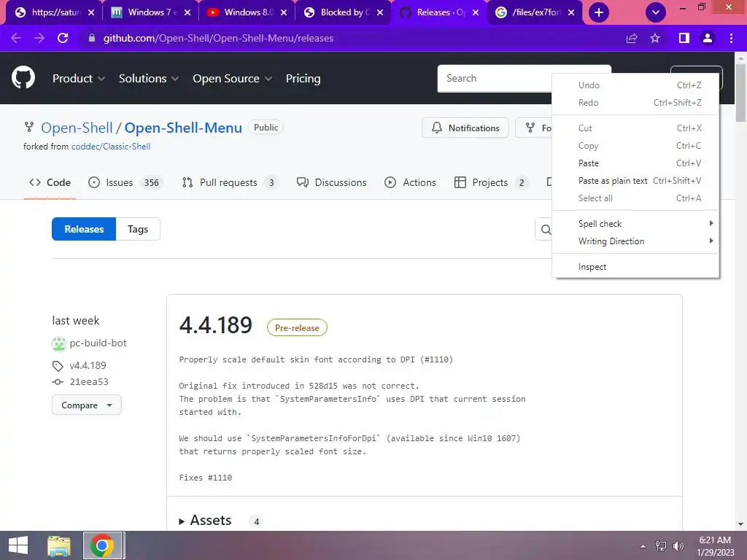The image size is (747, 560).
Task: Open the 21eea53 commit link
Action: point(88,381)
